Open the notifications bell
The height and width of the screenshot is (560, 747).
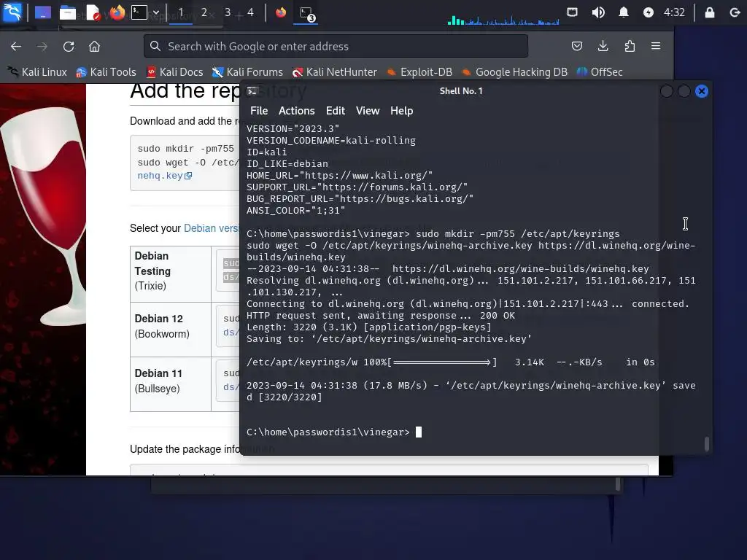click(x=623, y=12)
